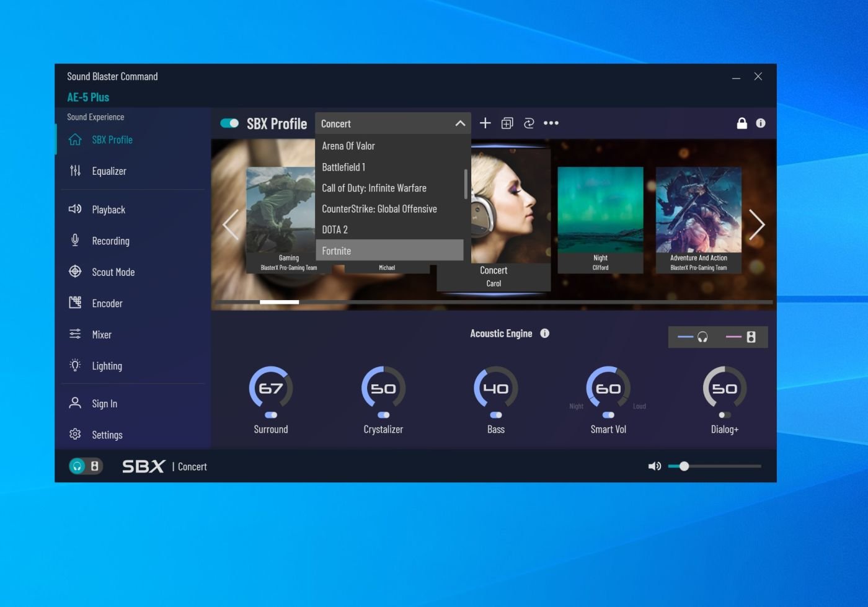868x607 pixels.
Task: Click the info icon beside the lock
Action: click(761, 123)
